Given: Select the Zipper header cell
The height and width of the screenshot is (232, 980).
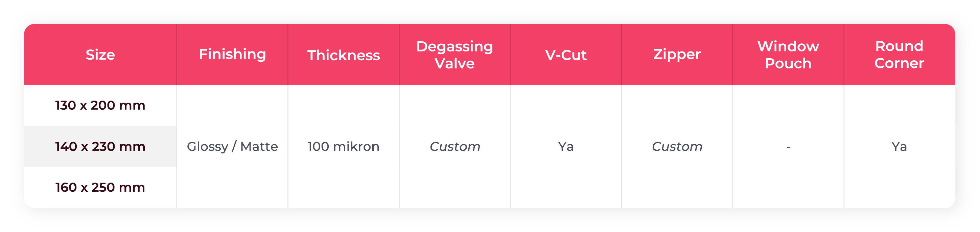Looking at the screenshot, I should click(x=676, y=55).
